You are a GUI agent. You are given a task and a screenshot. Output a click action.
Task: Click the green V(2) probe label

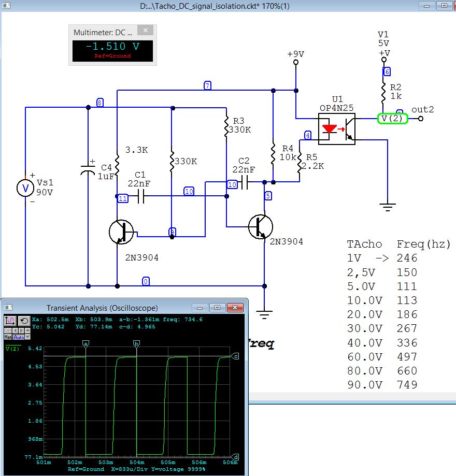click(x=392, y=119)
